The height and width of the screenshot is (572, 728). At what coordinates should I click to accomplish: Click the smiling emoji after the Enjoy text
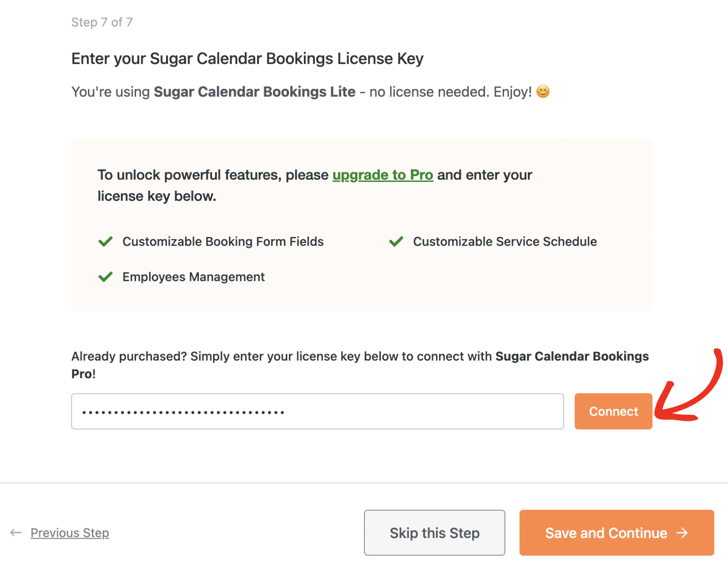(542, 91)
